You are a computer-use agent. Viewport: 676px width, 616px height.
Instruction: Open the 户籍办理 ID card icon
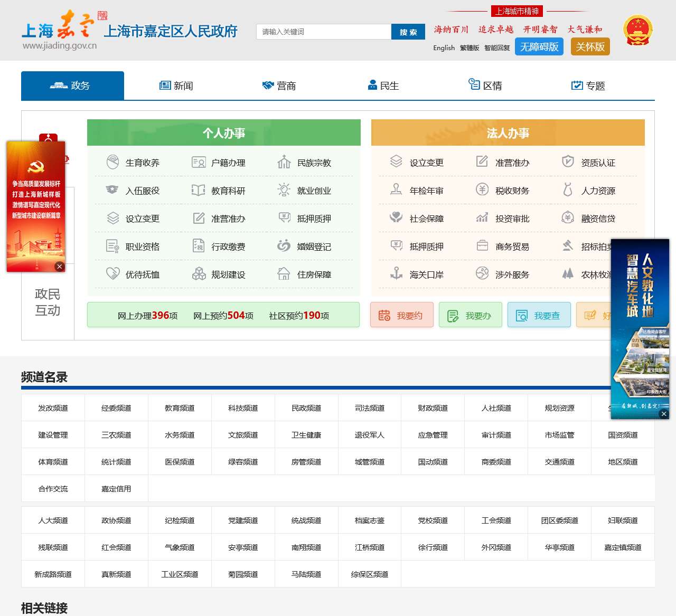(x=198, y=162)
